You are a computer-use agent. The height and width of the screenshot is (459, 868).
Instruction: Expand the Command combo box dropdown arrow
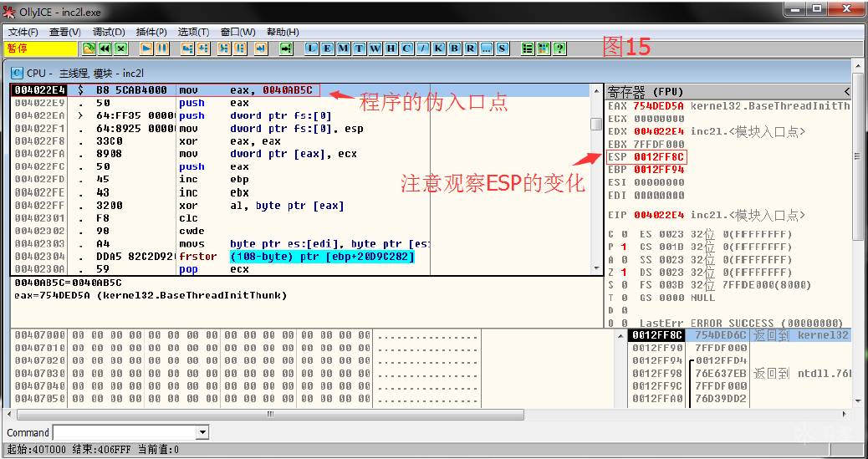tap(202, 432)
